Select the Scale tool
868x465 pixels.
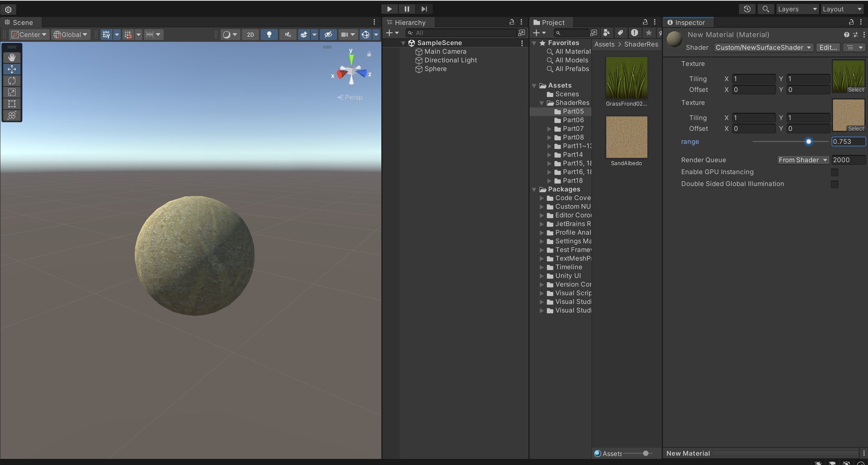pos(12,92)
